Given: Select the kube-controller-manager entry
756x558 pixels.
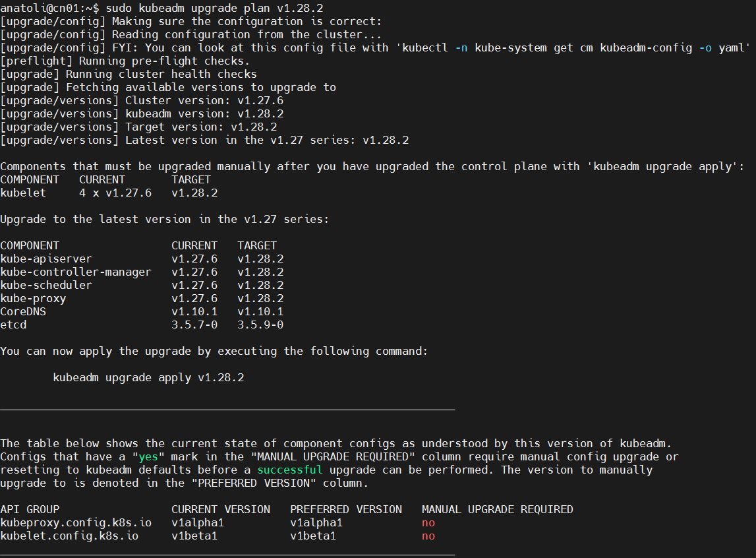Looking at the screenshot, I should pyautogui.click(x=75, y=272).
